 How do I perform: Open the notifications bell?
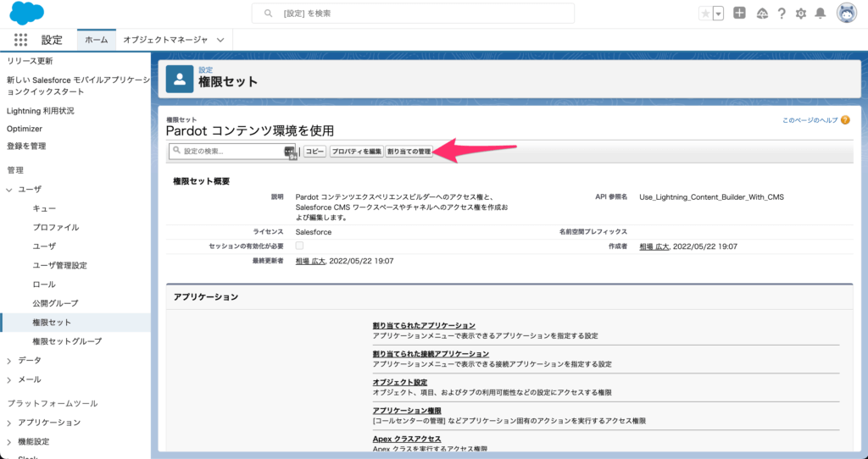821,14
